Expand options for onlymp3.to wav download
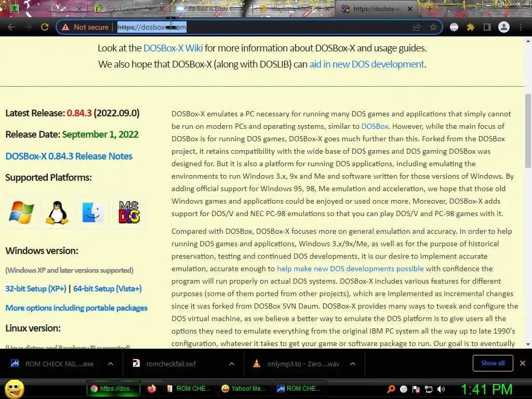Image resolution: width=532 pixels, height=399 pixels. (353, 364)
